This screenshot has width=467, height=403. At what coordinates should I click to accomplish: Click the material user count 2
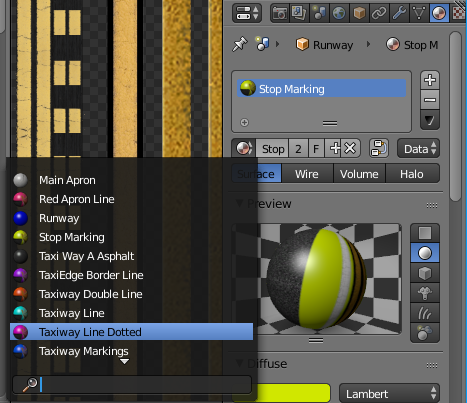[298, 149]
